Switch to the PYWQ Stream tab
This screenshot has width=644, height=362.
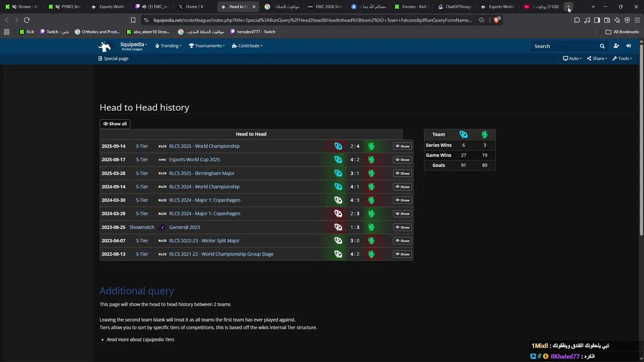click(x=65, y=7)
